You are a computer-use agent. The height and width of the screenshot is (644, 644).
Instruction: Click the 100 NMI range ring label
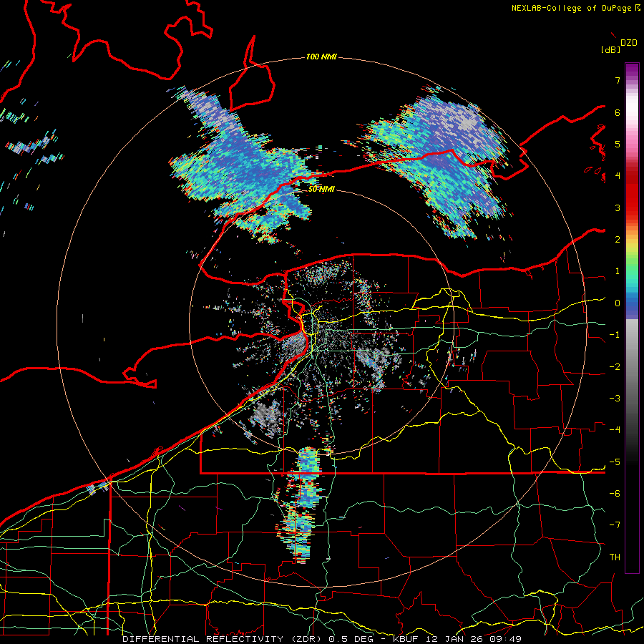click(321, 57)
